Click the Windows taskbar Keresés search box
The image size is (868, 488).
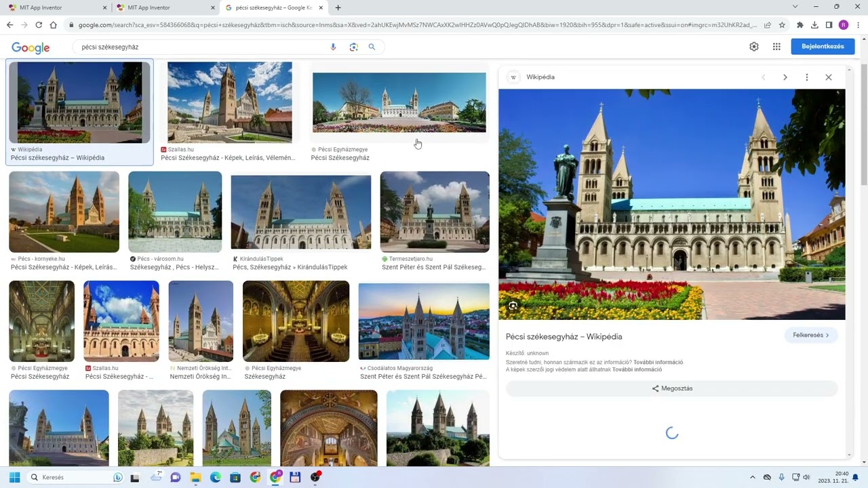pos(77,477)
